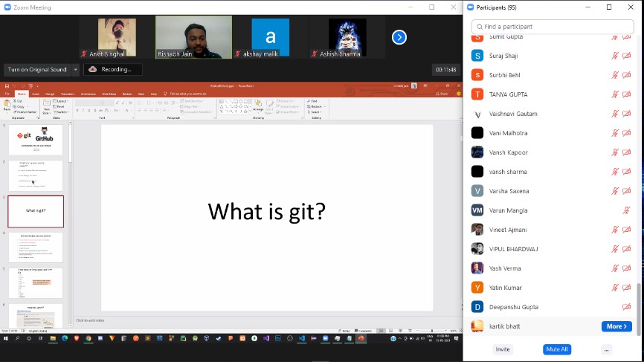This screenshot has width=644, height=362.
Task: Select Rishabh Jain's video thumbnail
Action: pos(193,37)
